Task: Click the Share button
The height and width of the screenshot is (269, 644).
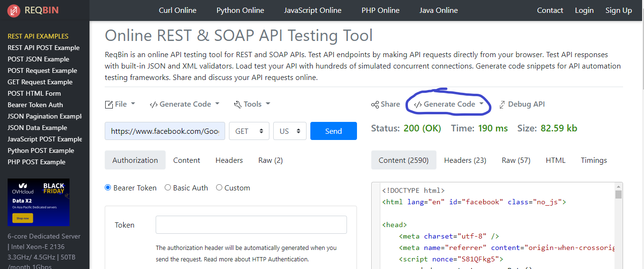Action: (x=386, y=104)
